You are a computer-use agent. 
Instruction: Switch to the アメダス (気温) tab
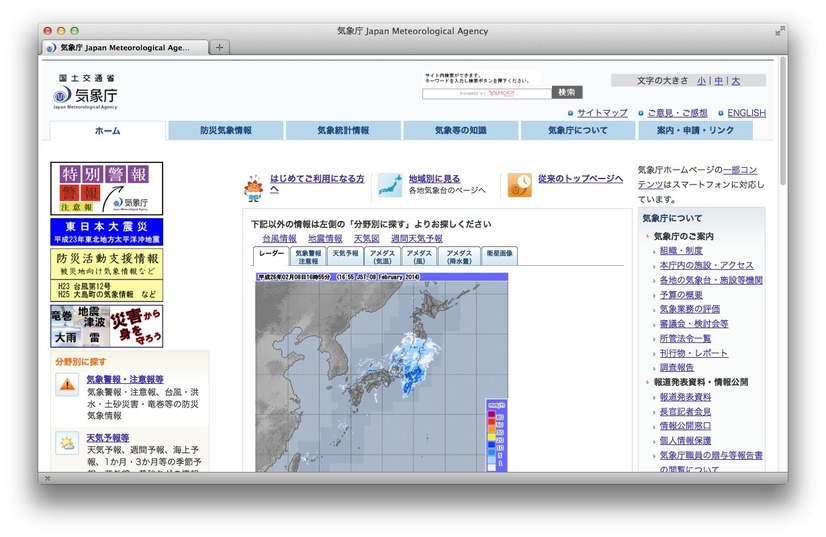tap(382, 256)
